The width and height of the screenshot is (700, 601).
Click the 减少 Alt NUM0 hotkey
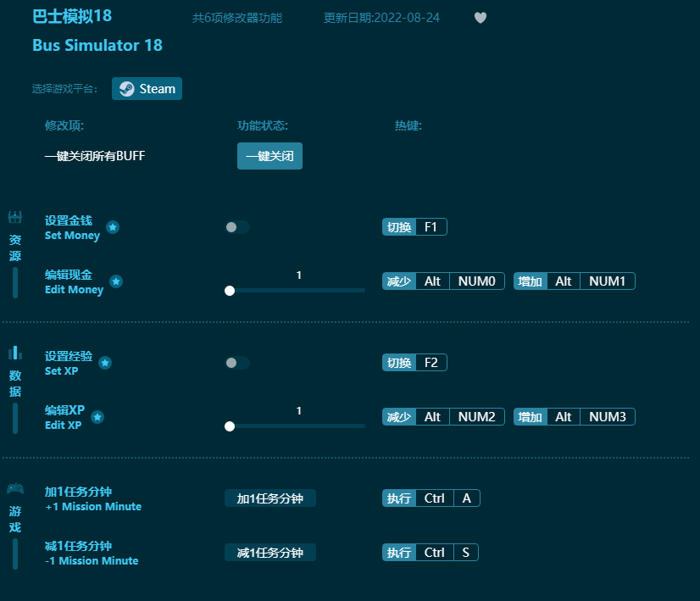click(443, 281)
